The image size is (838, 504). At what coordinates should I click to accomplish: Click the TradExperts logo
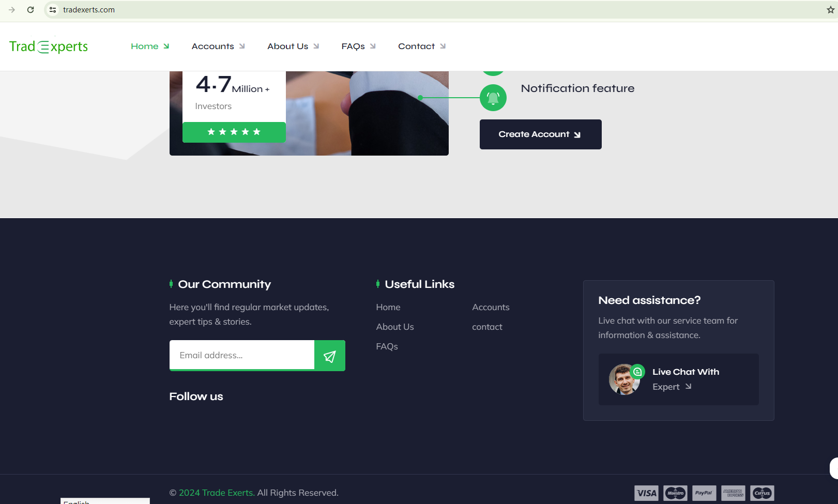click(x=49, y=47)
